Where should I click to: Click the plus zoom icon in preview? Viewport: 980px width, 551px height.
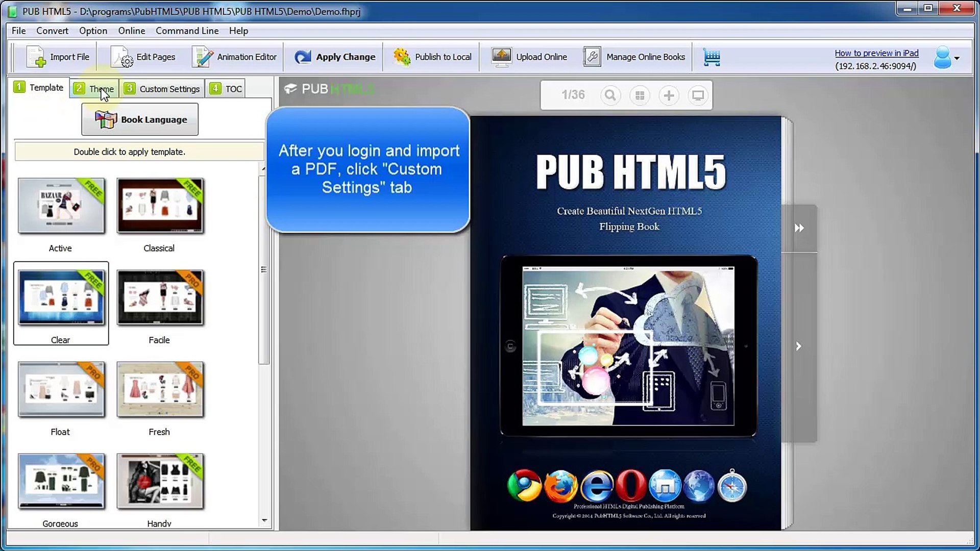[x=669, y=95]
